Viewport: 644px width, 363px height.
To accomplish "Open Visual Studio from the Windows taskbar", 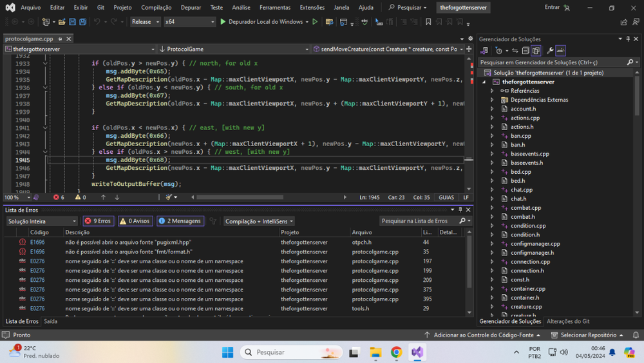I will tap(417, 352).
